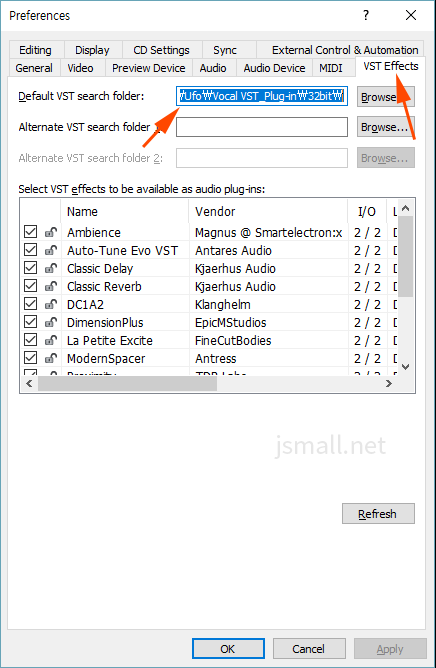Click the Antares Audio vendor cell
436x668 pixels.
click(x=233, y=250)
